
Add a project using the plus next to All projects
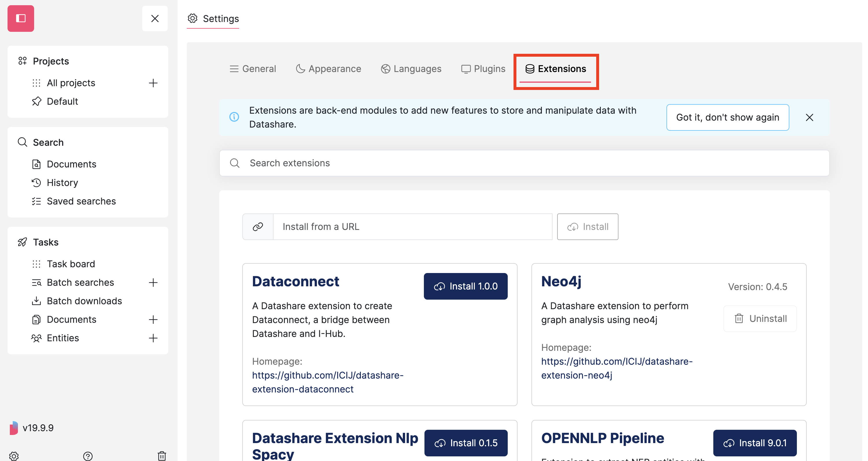153,82
